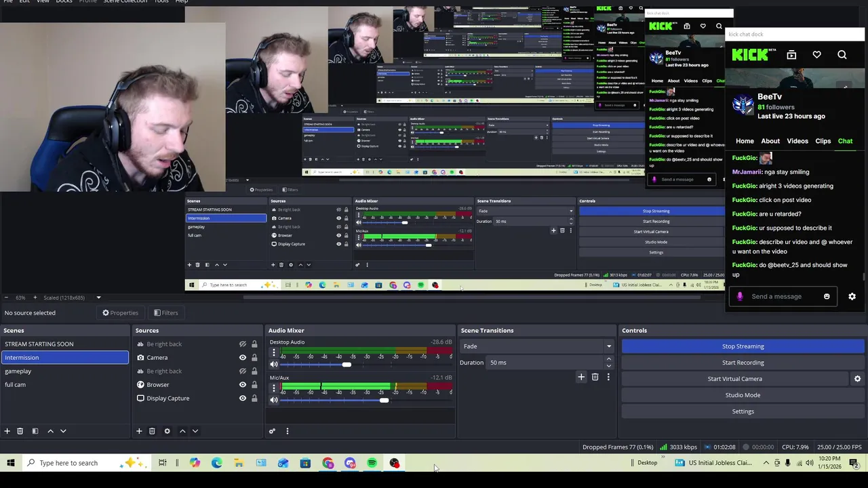Open virtual camera settings gear

pos(857,379)
